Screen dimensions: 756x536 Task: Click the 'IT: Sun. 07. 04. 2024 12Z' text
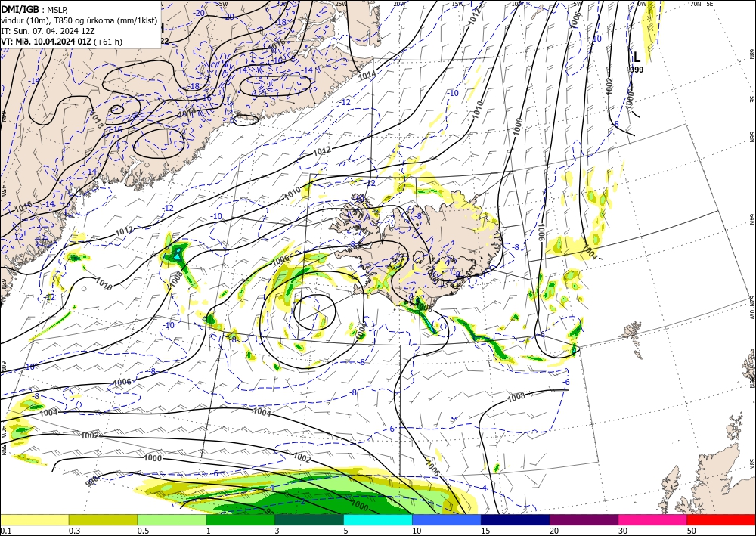tap(47, 31)
